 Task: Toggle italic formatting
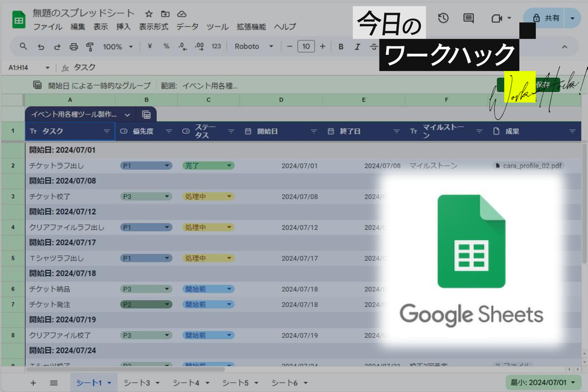tap(357, 47)
